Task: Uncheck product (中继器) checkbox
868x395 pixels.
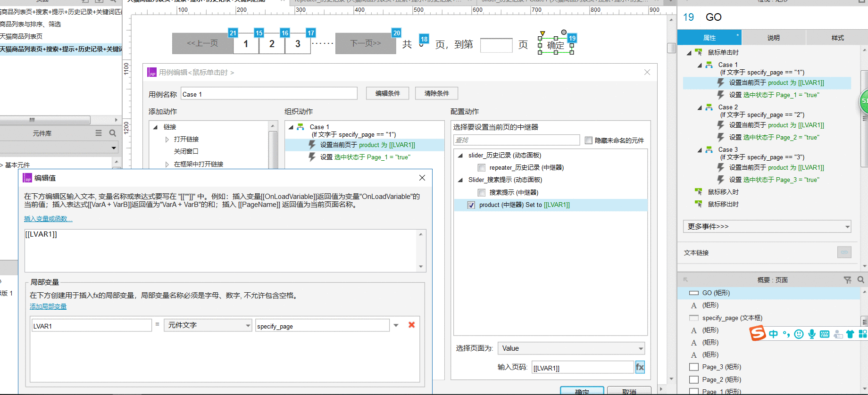Action: [x=471, y=205]
